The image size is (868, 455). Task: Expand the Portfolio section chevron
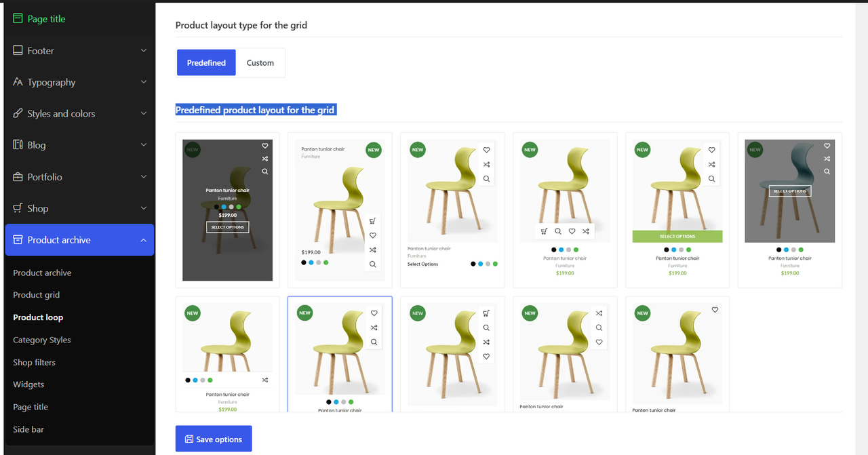[144, 177]
